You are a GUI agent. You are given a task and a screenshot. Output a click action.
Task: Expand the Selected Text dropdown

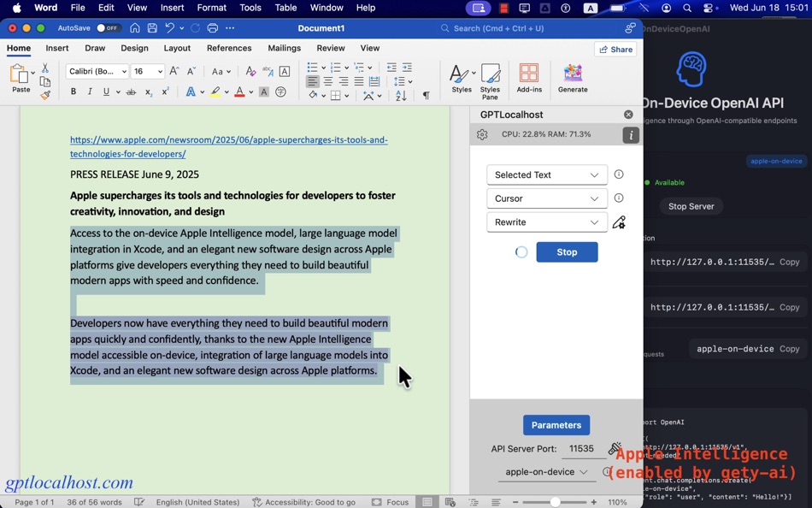pyautogui.click(x=547, y=174)
